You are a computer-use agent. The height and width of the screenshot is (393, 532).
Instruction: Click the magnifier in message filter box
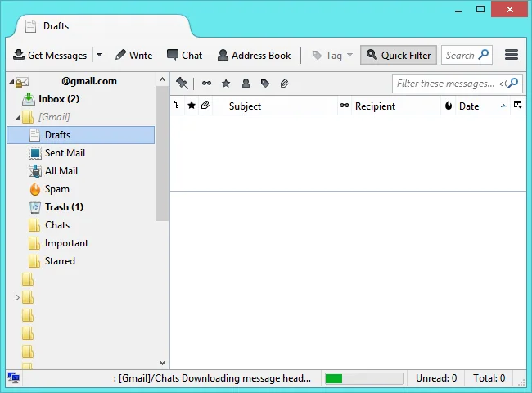pos(513,83)
